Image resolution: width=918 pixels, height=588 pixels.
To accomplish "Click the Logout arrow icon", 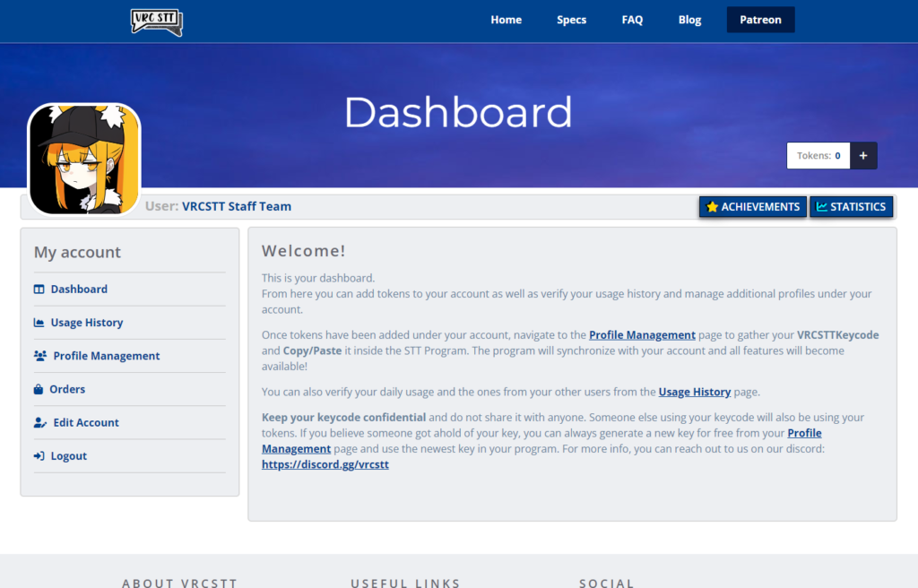I will (x=39, y=456).
